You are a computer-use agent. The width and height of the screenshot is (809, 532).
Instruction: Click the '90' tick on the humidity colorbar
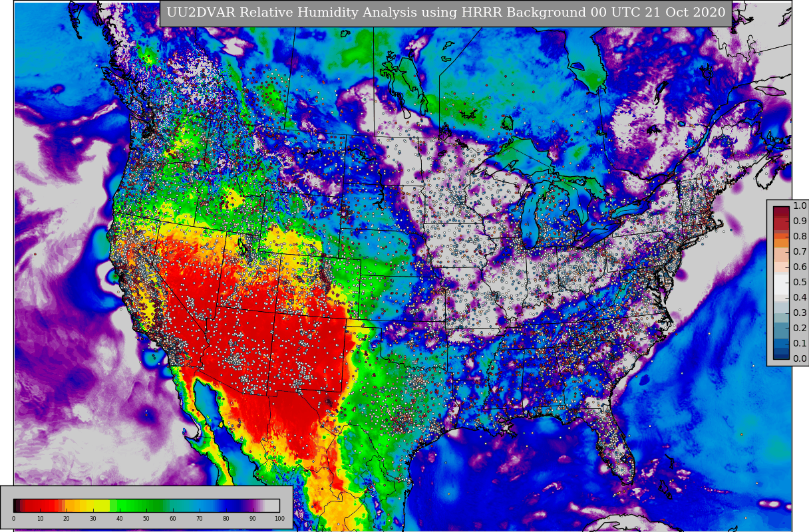pyautogui.click(x=253, y=518)
